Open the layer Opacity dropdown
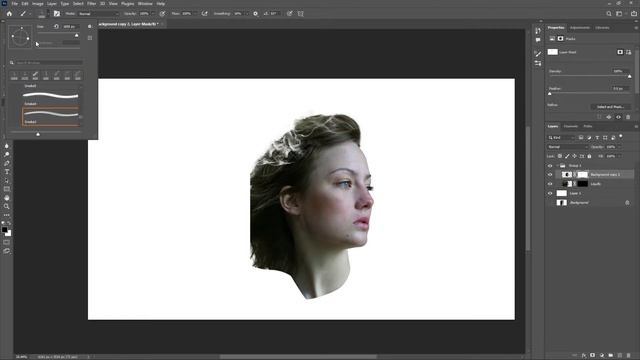The image size is (640, 360). (620, 147)
